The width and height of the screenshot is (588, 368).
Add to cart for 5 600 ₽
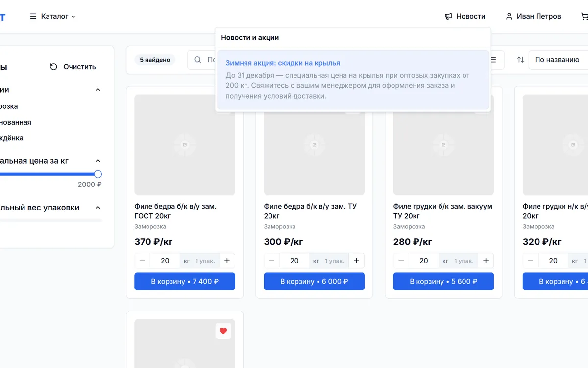(x=443, y=282)
